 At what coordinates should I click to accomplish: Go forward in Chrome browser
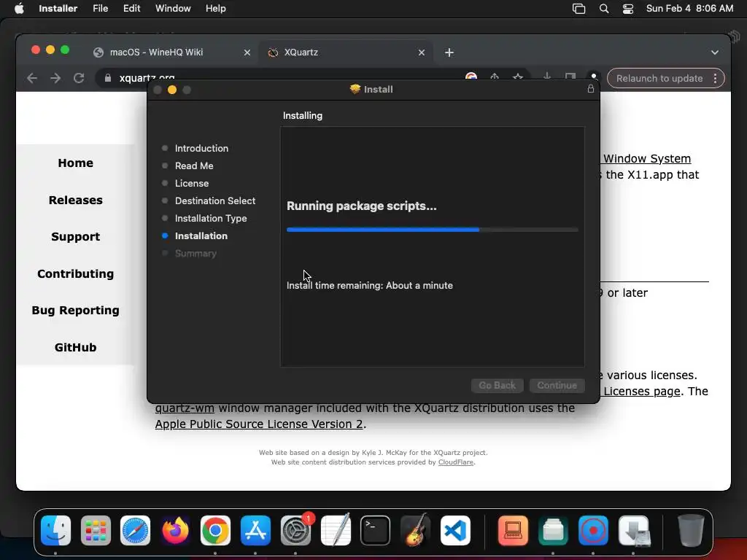[55, 78]
